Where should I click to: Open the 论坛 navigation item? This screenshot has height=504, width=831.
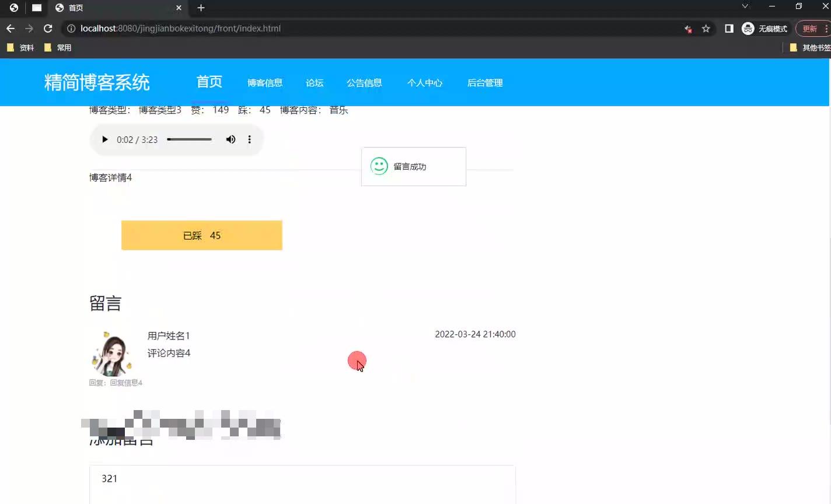(x=315, y=83)
